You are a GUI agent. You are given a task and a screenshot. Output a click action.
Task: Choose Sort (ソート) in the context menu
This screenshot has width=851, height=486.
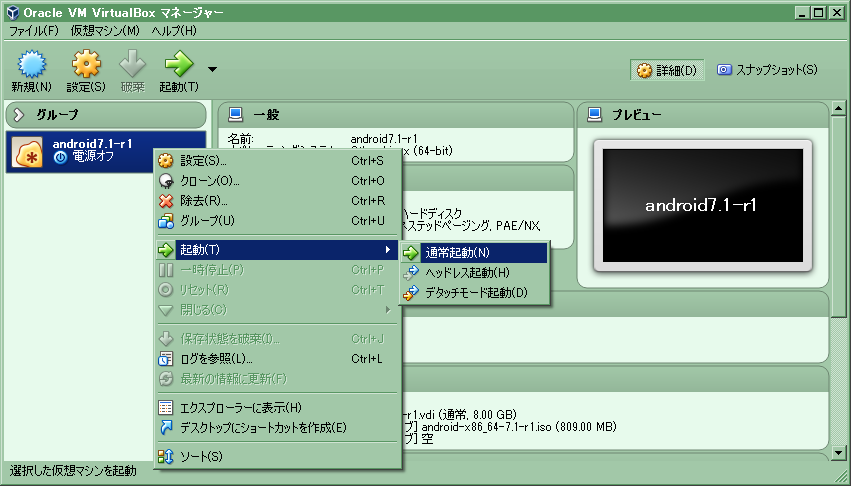277,457
